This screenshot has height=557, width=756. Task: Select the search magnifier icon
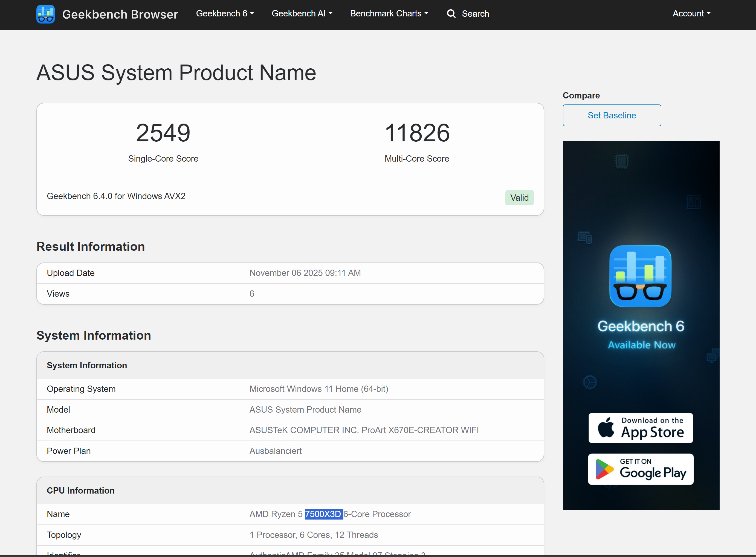click(451, 13)
